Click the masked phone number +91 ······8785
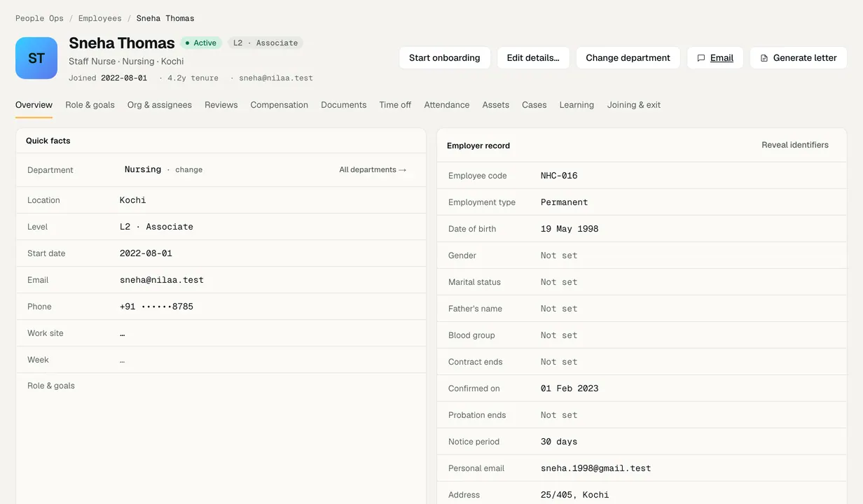Screen dimensions: 863x504 click(x=156, y=307)
